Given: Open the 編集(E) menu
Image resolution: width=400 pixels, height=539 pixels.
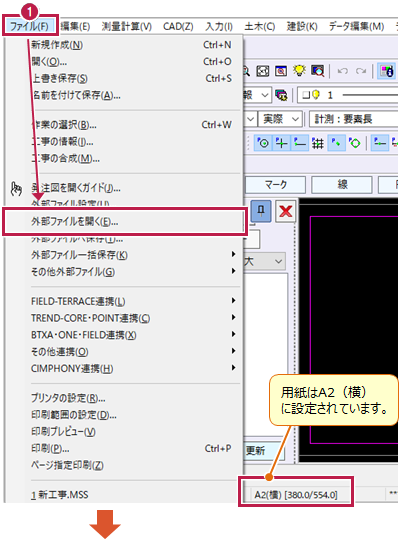Looking at the screenshot, I should pos(75,26).
